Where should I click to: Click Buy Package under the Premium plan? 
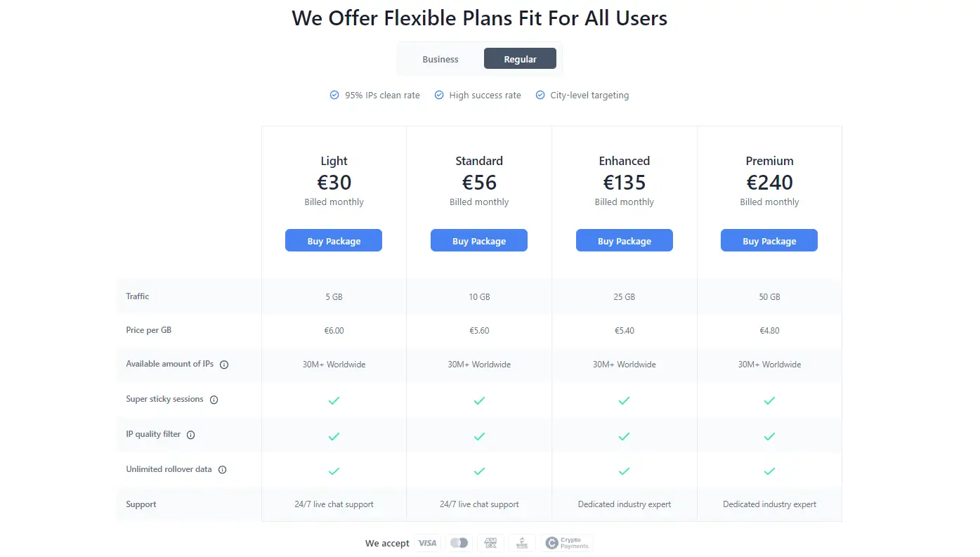[x=769, y=240]
